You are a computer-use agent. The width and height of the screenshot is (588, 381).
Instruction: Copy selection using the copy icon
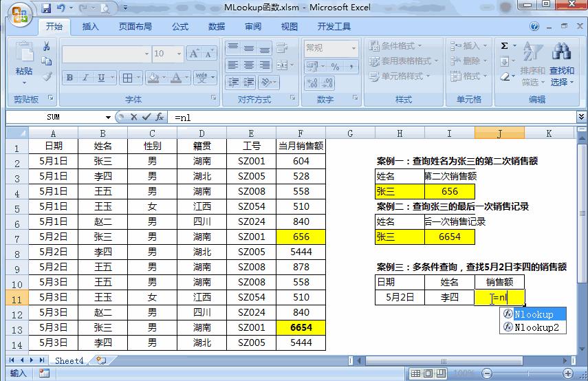tap(47, 61)
